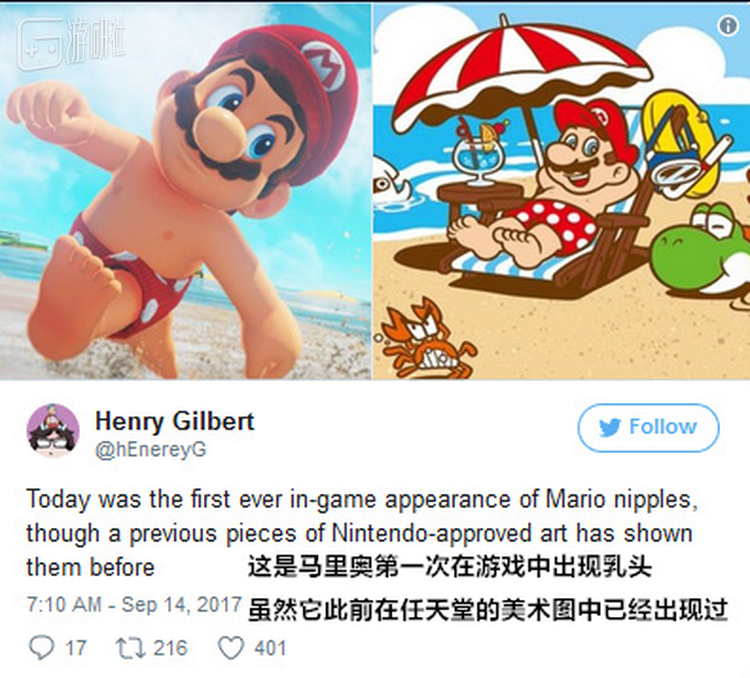Screen dimensions: 750x678
Task: Click the Henry Gilbert display name
Action: [x=175, y=422]
